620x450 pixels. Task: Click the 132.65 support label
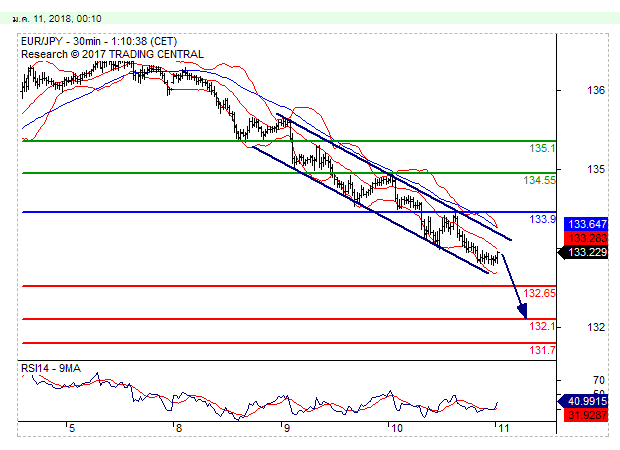540,293
